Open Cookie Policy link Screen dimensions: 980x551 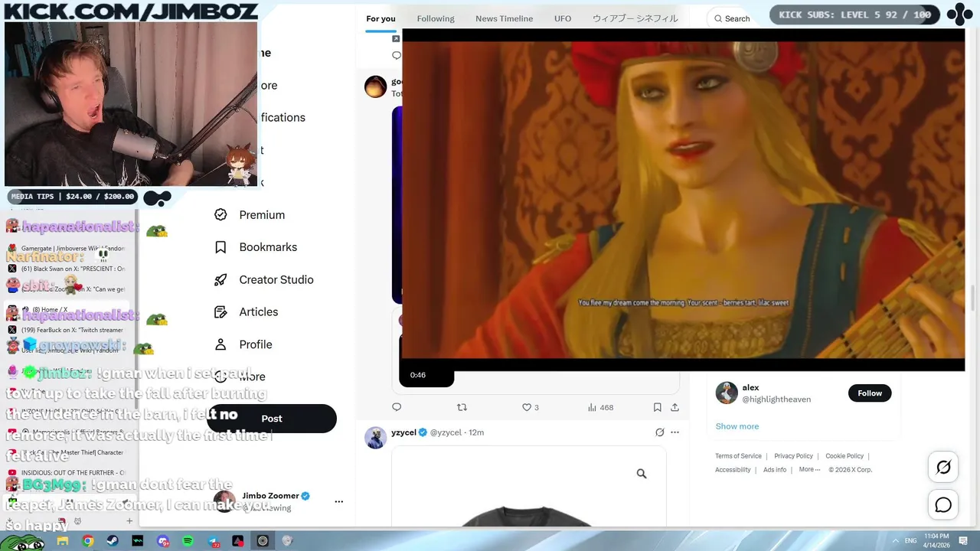[x=844, y=456]
